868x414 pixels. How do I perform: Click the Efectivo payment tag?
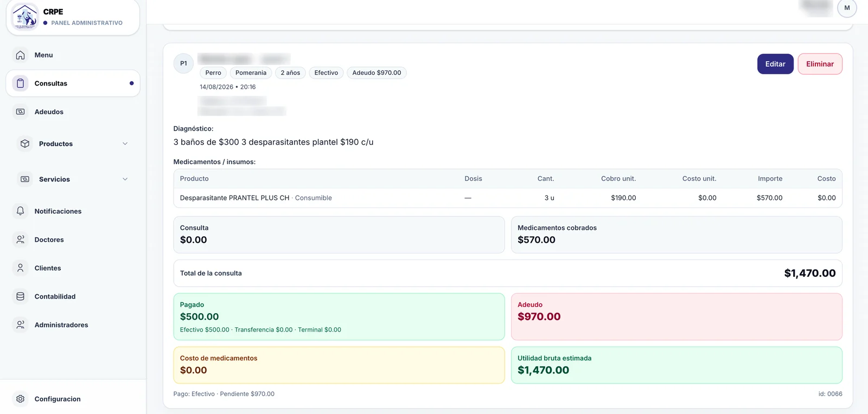pyautogui.click(x=326, y=73)
